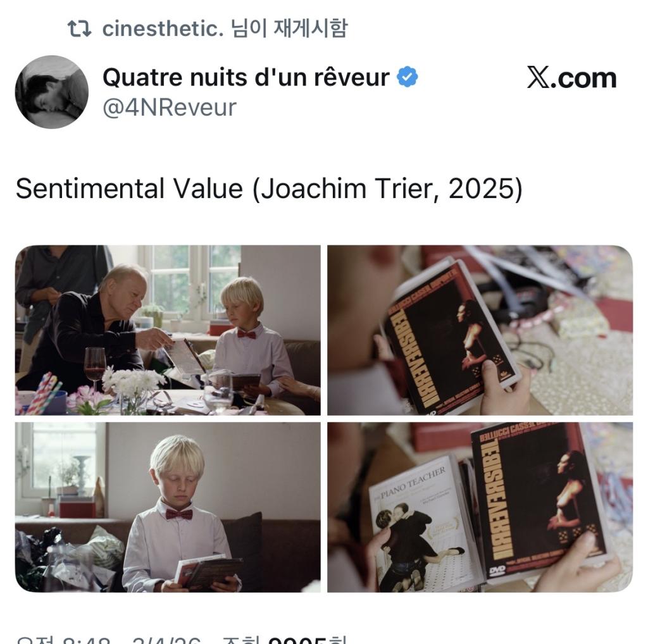
Task: Click the view count at bottom
Action: [x=284, y=640]
